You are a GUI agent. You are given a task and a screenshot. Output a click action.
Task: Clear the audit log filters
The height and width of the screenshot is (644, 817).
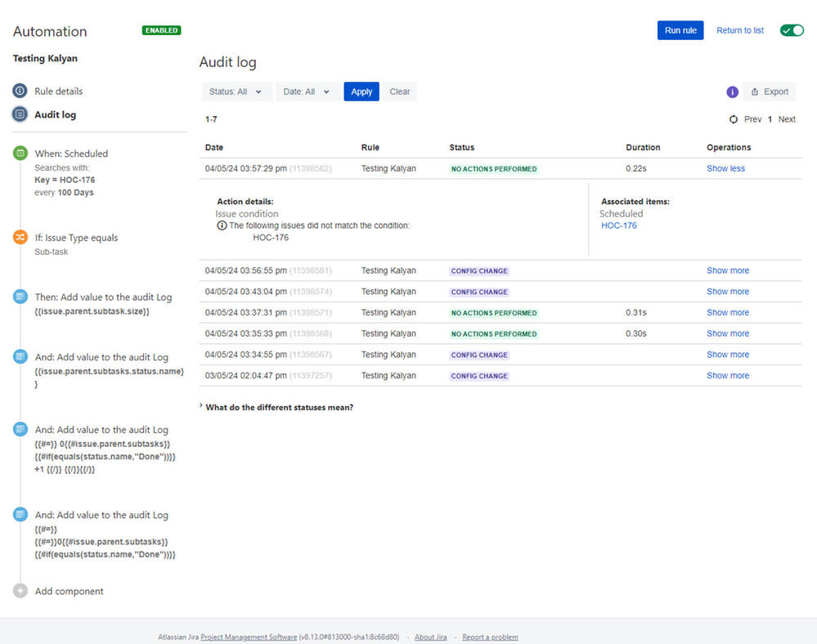coord(400,92)
